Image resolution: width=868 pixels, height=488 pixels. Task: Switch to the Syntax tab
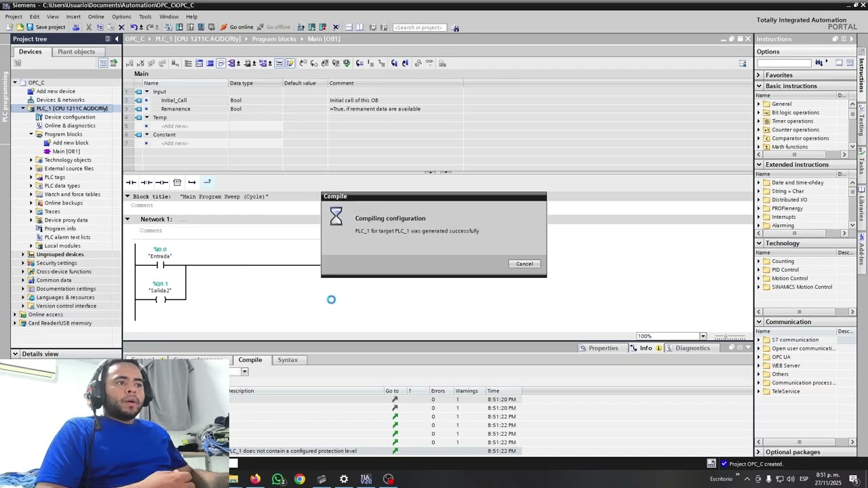coord(288,360)
